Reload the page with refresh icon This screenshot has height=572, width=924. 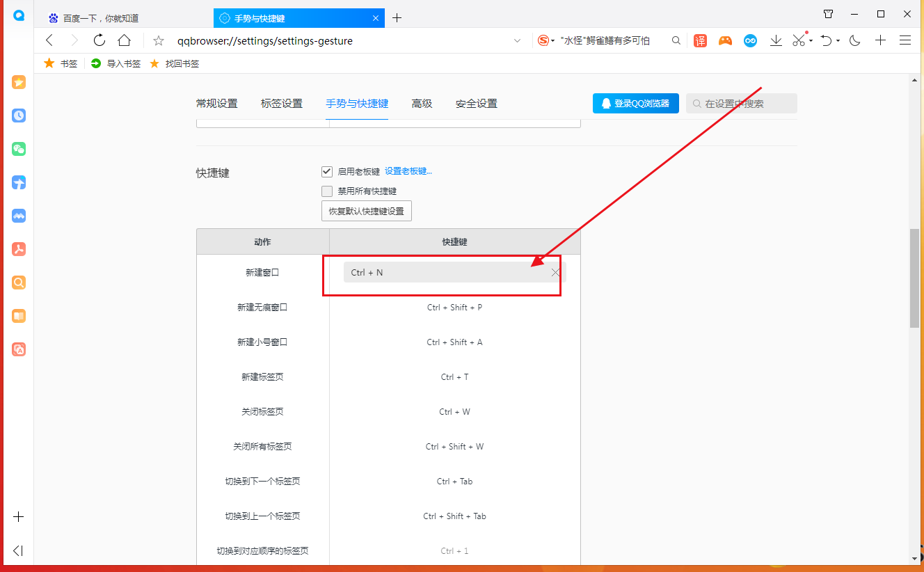[99, 40]
